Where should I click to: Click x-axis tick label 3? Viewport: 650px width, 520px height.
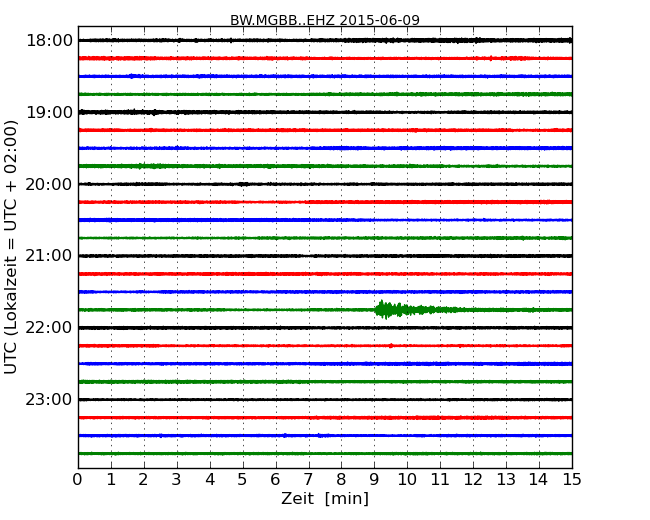[x=177, y=480]
